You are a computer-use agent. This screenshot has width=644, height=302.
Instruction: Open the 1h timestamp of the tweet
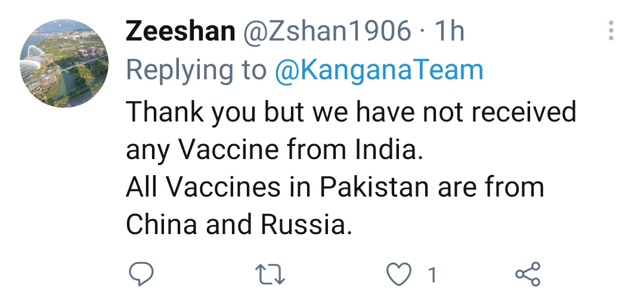click(449, 31)
